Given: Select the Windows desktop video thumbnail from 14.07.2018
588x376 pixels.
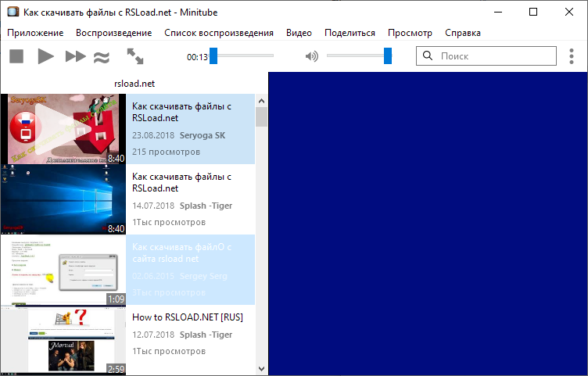Looking at the screenshot, I should (63, 199).
